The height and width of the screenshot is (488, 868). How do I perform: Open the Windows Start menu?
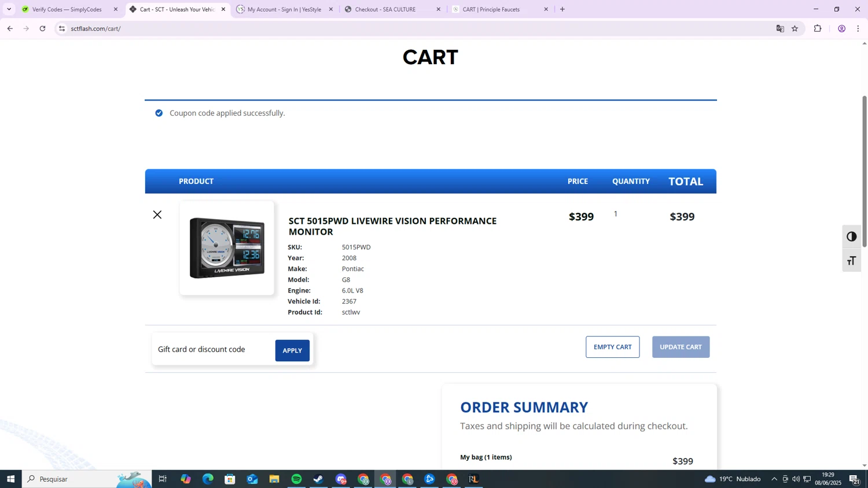(x=10, y=479)
